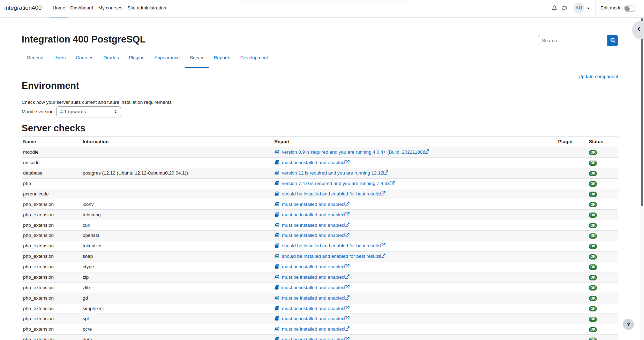
Task: Click the book icon in iconv row
Action: tap(277, 204)
